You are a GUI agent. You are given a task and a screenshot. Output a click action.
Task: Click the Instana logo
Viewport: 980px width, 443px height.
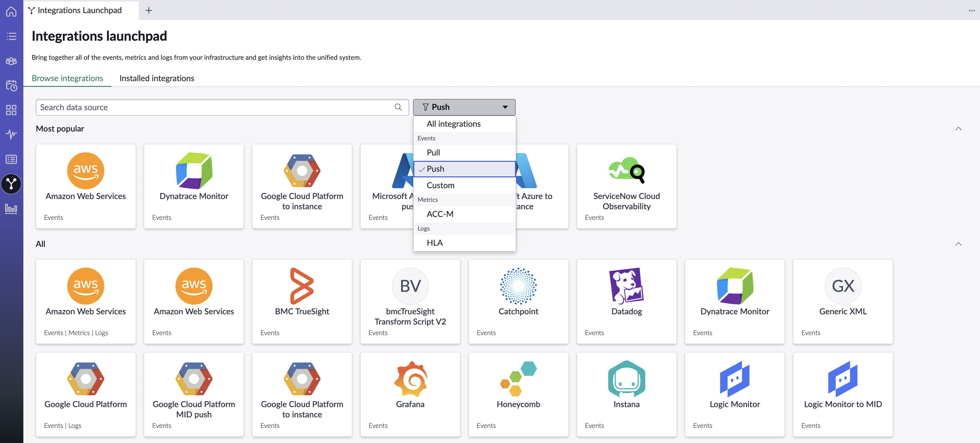626,379
